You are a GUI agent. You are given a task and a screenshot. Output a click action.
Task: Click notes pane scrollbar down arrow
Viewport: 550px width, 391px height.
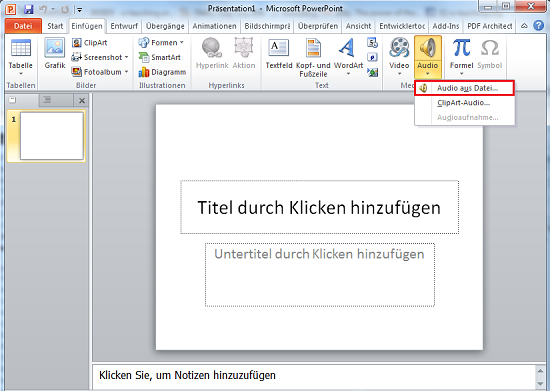[x=540, y=384]
